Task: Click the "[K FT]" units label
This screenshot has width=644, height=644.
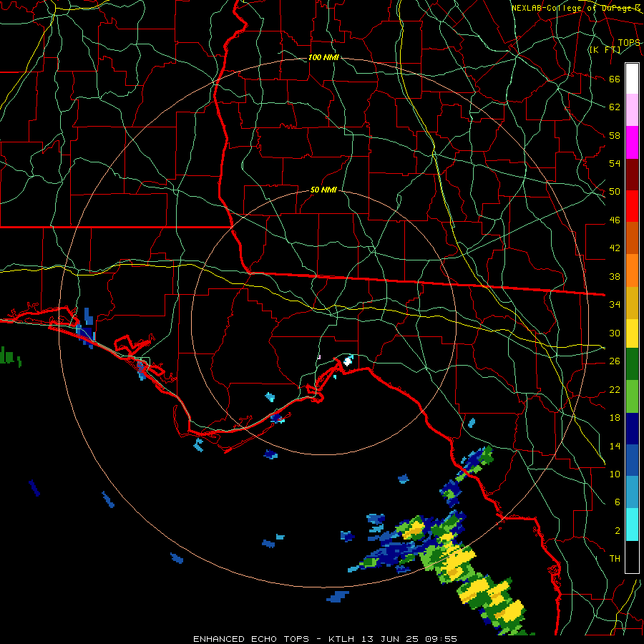Action: pos(605,49)
